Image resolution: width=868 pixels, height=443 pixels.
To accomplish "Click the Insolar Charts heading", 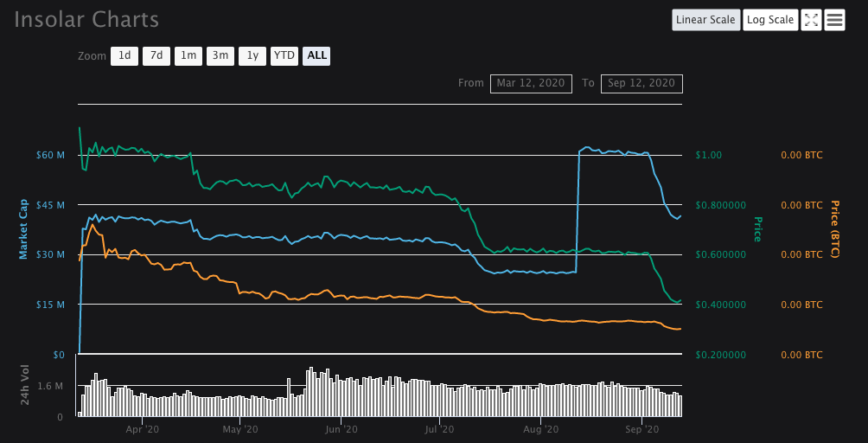I will point(86,20).
